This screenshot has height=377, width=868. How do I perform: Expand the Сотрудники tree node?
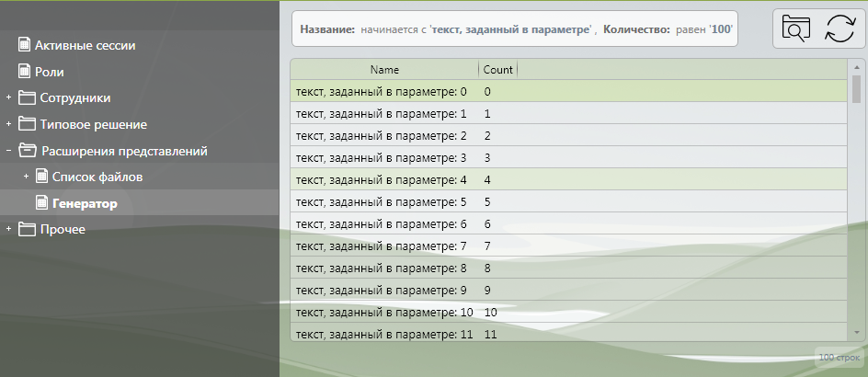point(8,97)
